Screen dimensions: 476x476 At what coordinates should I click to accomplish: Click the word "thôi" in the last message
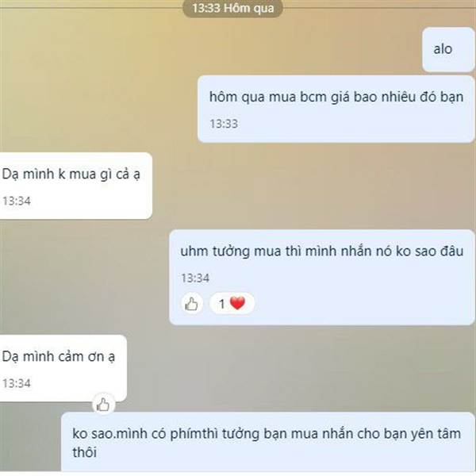coord(84,452)
